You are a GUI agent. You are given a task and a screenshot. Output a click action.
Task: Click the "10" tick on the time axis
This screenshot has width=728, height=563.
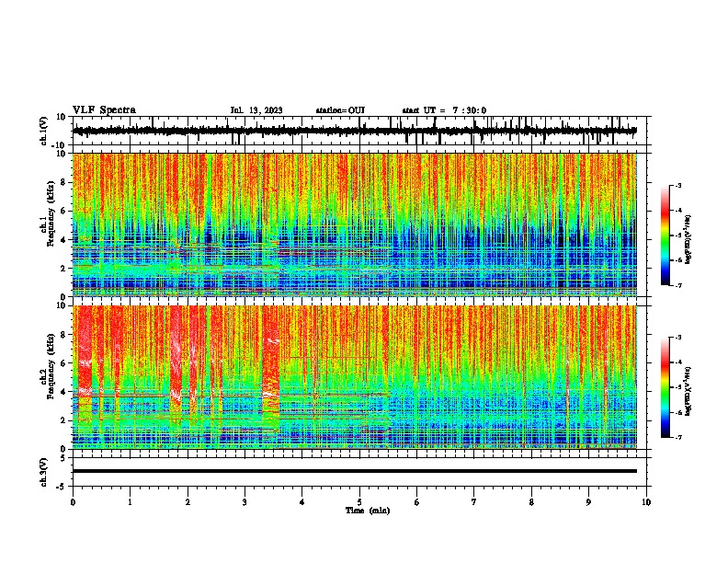point(646,502)
